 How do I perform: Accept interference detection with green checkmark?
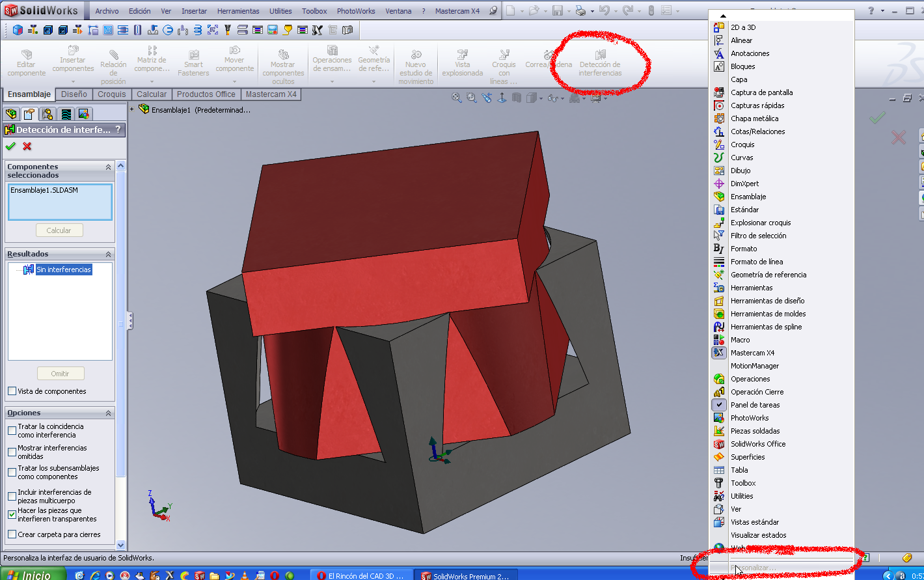[10, 146]
